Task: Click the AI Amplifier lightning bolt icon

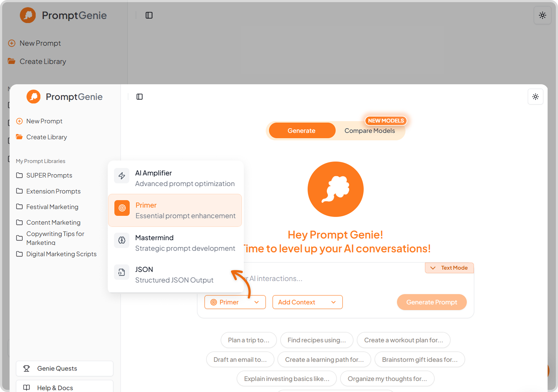Action: click(x=122, y=176)
